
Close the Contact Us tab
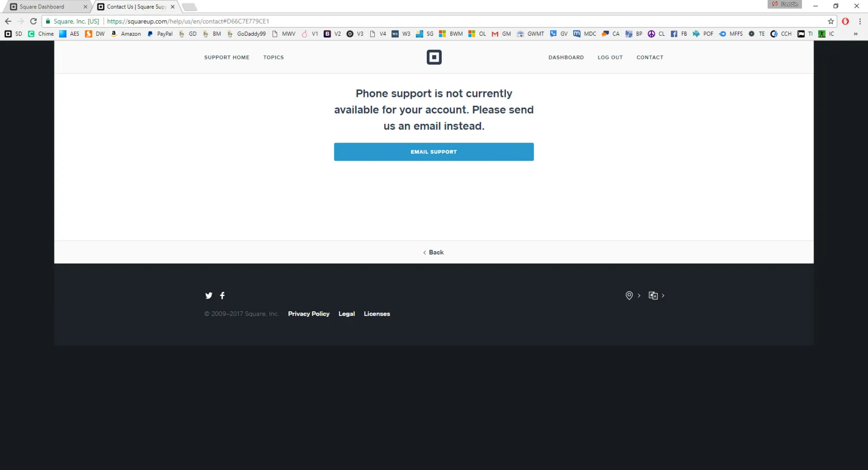click(173, 7)
